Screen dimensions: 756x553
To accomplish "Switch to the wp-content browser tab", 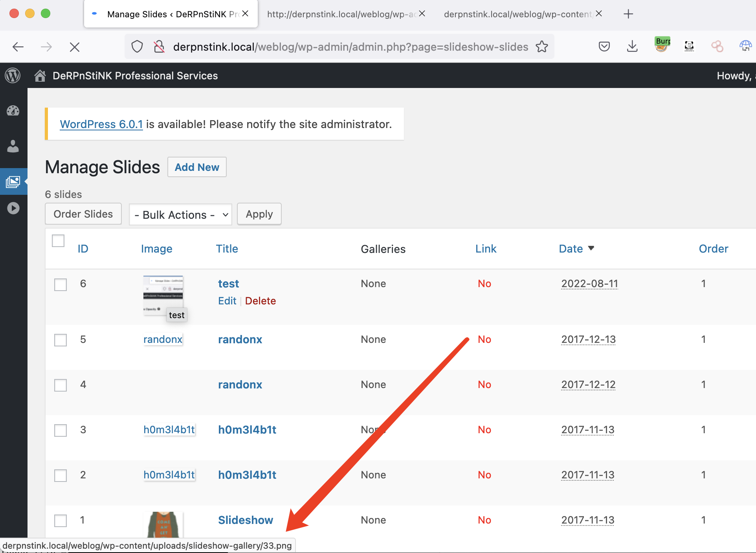I will 517,14.
